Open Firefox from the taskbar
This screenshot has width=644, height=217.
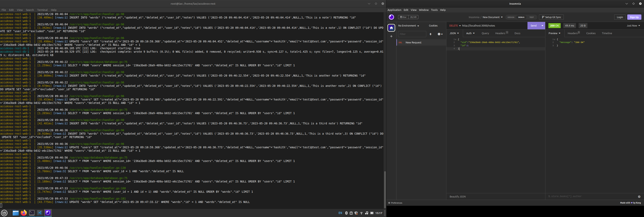click(x=24, y=213)
